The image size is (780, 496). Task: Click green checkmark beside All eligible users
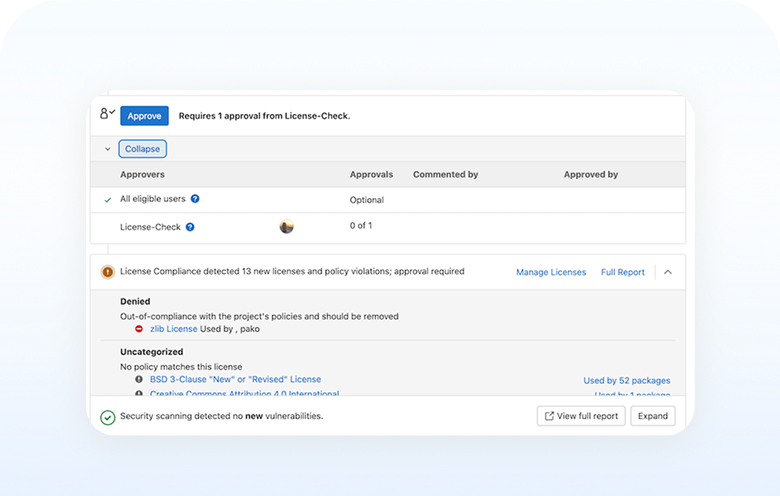[107, 200]
